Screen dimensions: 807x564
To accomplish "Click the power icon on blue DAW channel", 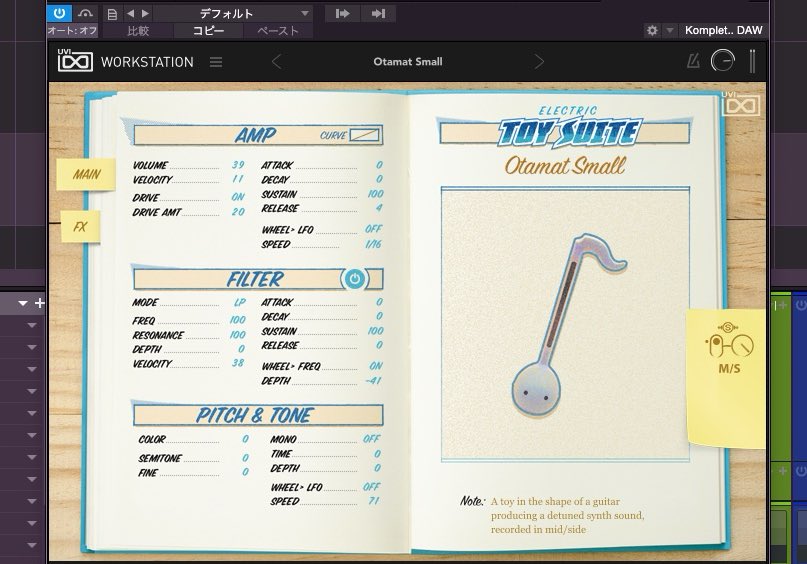I will (x=800, y=305).
